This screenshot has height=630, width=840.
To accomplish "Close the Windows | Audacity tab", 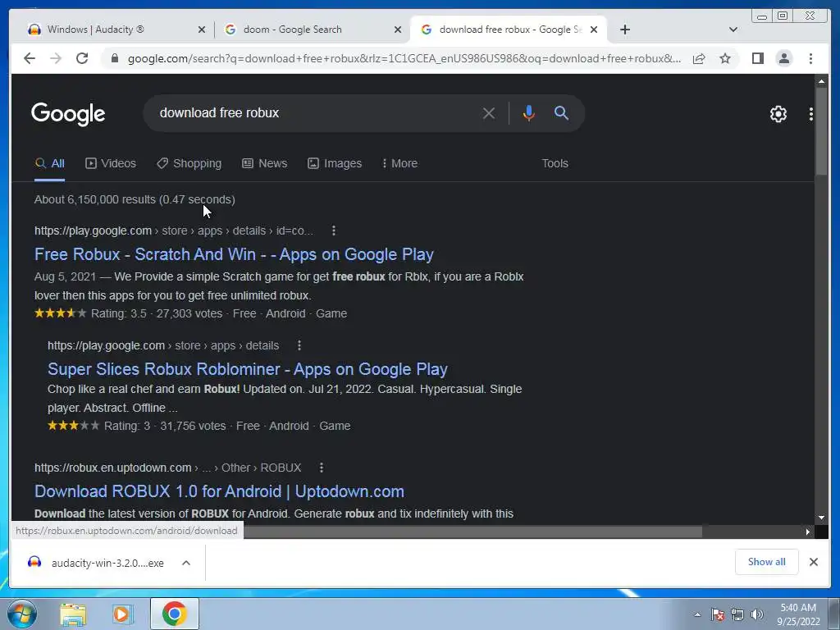I will tap(202, 30).
